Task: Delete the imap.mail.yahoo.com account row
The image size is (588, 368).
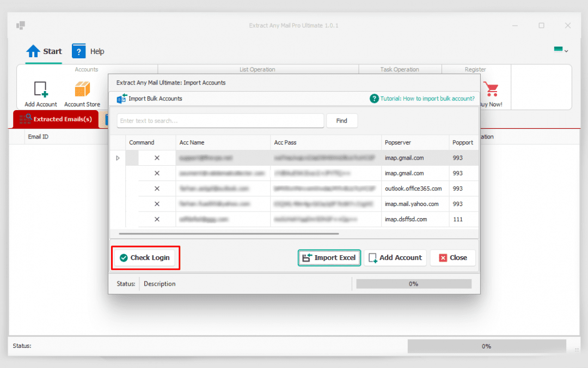Action: coord(157,204)
